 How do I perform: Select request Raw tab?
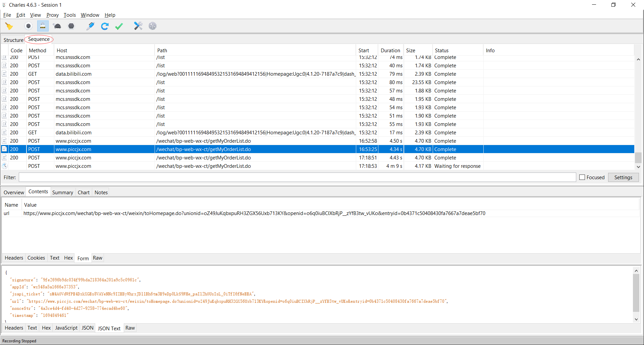[x=98, y=258]
